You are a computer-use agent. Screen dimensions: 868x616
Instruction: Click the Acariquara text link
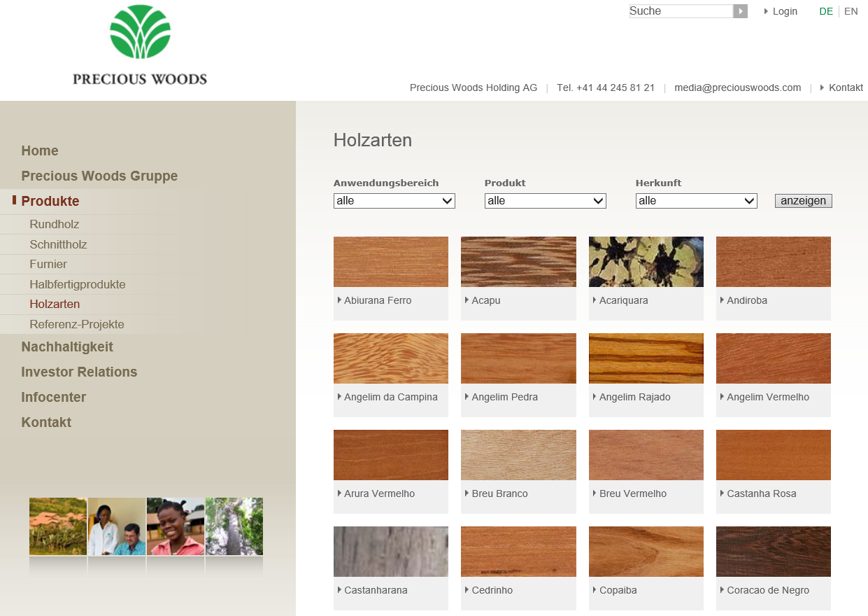(x=624, y=300)
